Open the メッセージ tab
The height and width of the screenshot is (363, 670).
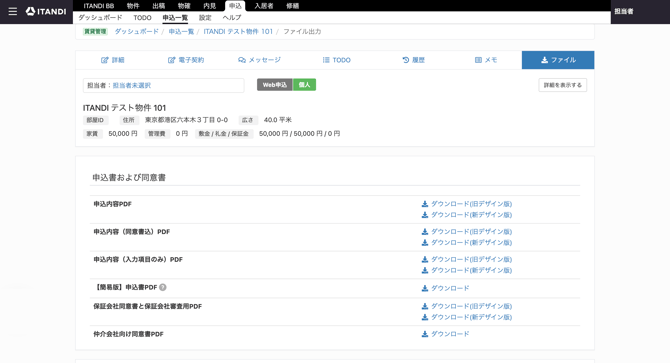click(259, 60)
